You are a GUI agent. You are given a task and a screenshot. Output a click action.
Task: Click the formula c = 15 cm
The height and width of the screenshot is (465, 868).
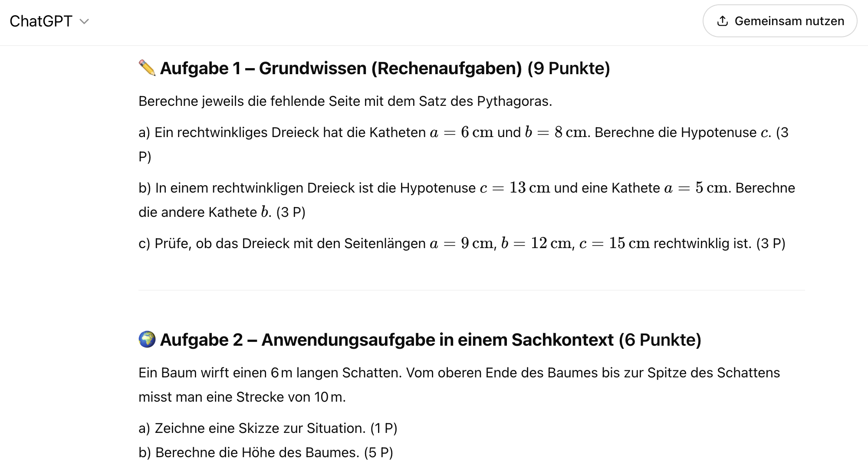[x=615, y=243]
